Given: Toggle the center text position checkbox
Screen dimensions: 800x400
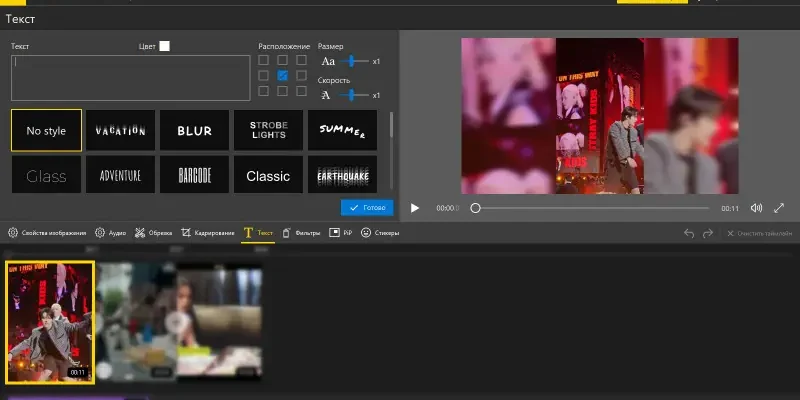Looking at the screenshot, I should coord(283,76).
